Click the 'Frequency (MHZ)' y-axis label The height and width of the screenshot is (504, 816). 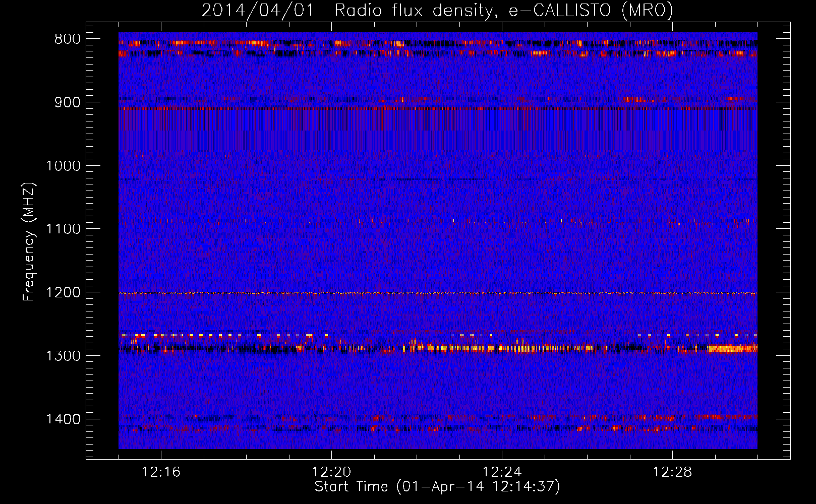coord(29,242)
